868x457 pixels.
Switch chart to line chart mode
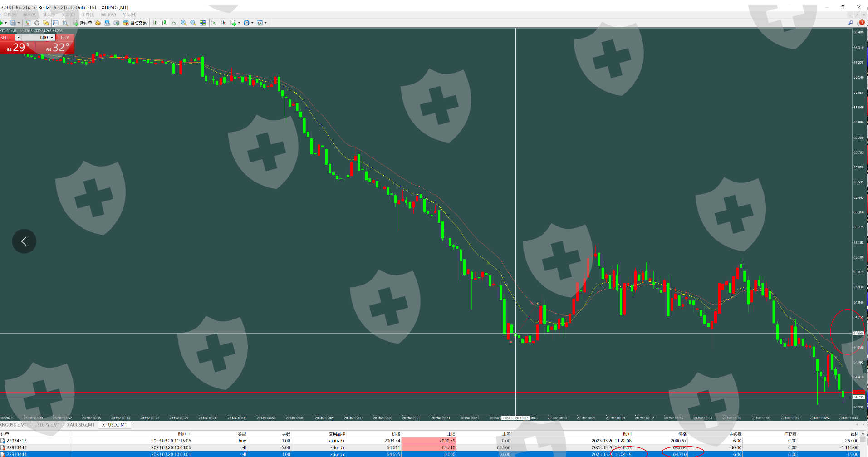173,23
